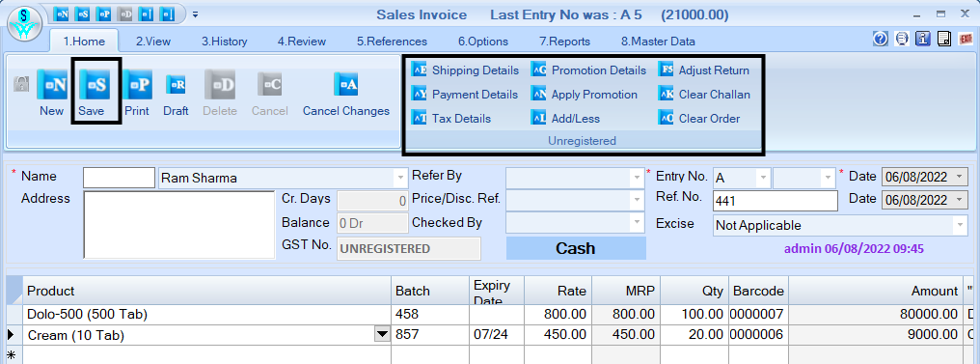Open Shipping Details

click(x=465, y=70)
